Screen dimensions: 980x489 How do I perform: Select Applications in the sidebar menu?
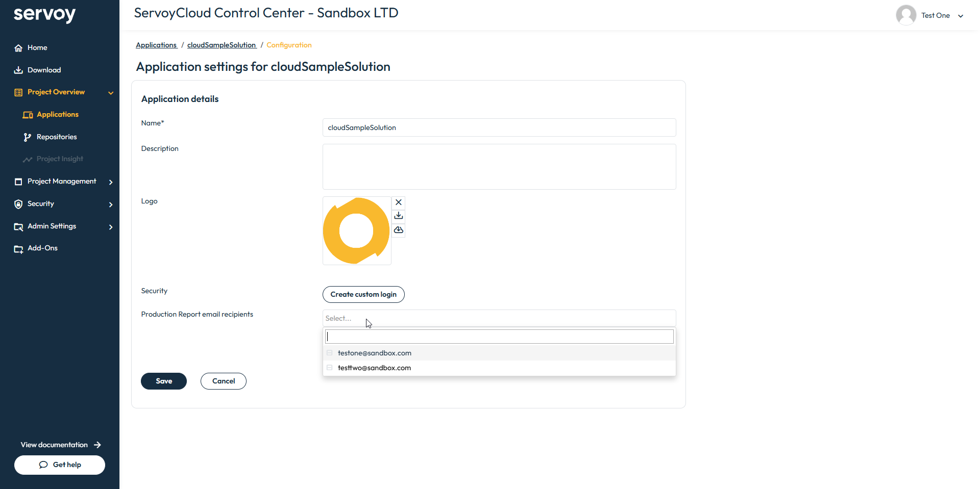pyautogui.click(x=57, y=115)
